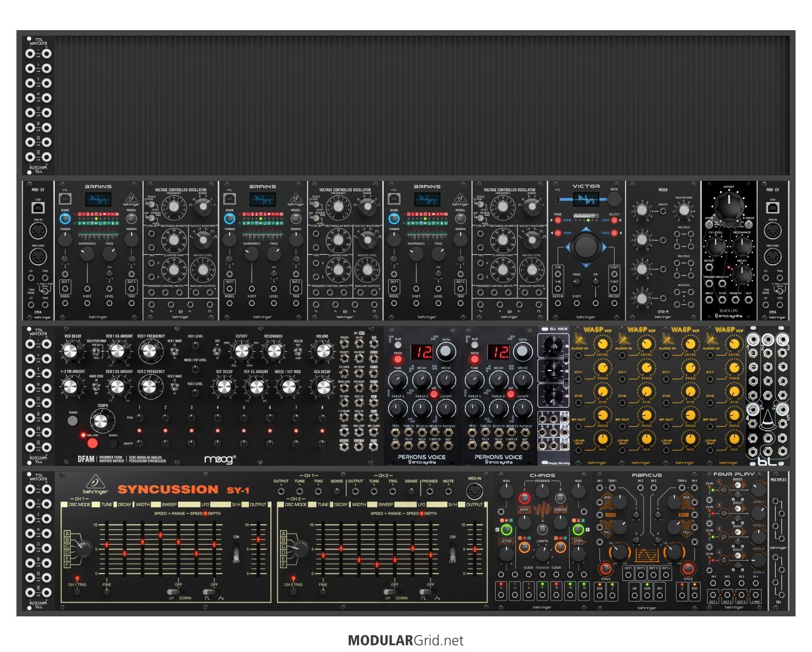Click the DFAM VCO 1 Frequency knob
Viewport: 812px width, 652px height.
(x=151, y=352)
